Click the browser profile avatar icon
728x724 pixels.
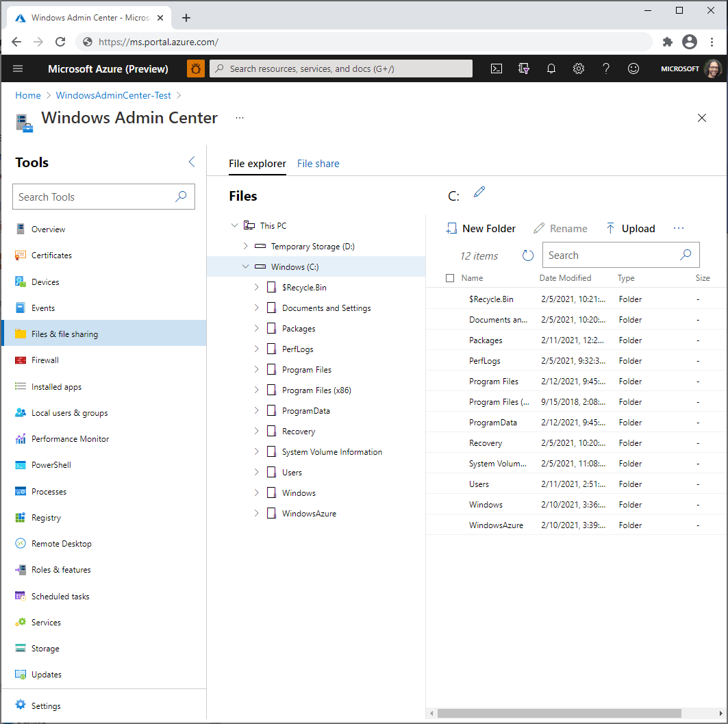(x=690, y=42)
